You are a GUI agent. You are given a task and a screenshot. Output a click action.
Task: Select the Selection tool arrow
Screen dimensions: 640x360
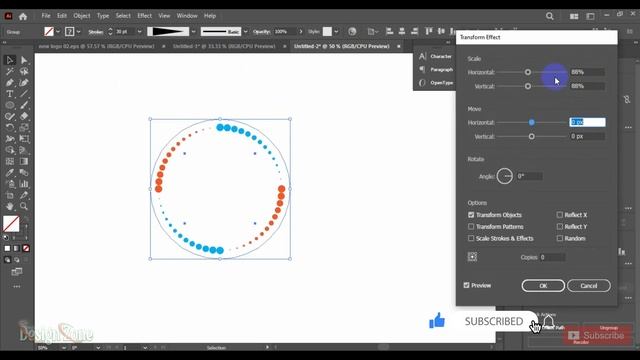coord(10,60)
